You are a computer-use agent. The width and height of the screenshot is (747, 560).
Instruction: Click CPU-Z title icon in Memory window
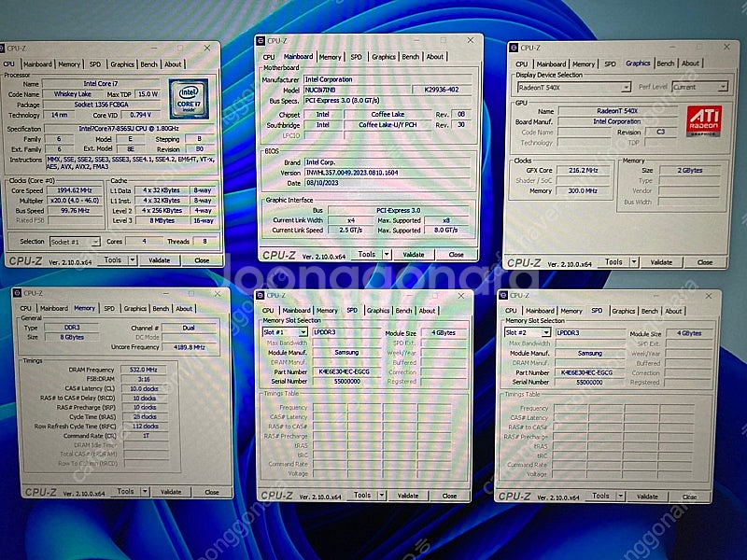point(17,293)
